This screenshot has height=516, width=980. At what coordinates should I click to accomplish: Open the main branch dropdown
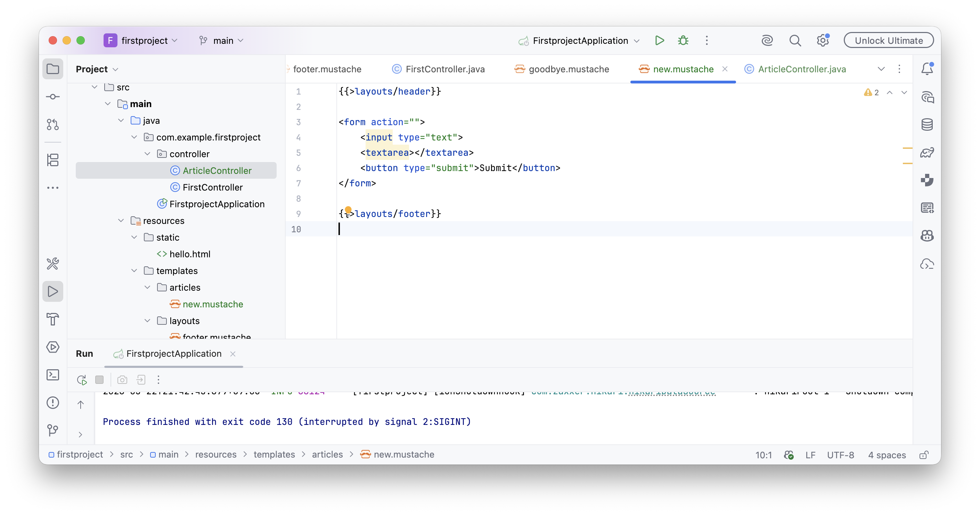221,40
